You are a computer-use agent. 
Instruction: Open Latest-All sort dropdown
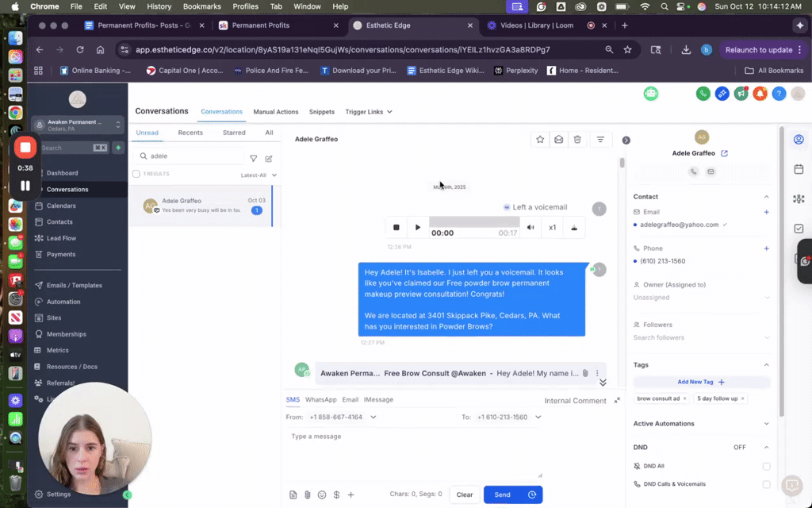point(259,175)
